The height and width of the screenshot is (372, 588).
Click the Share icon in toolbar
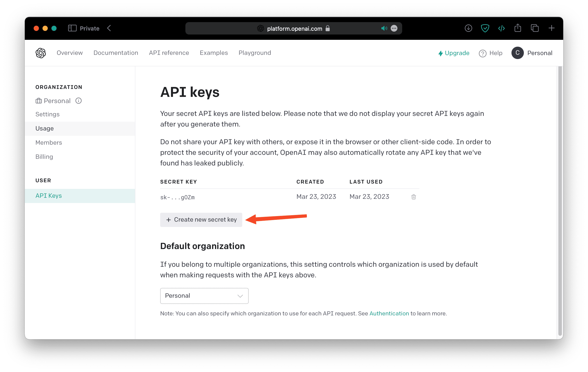click(518, 28)
